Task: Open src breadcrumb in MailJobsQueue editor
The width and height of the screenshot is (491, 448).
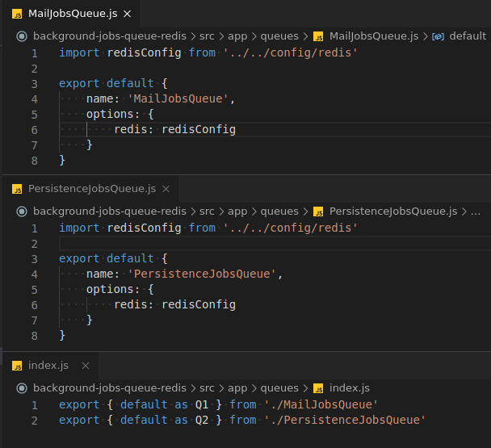Action: point(207,36)
